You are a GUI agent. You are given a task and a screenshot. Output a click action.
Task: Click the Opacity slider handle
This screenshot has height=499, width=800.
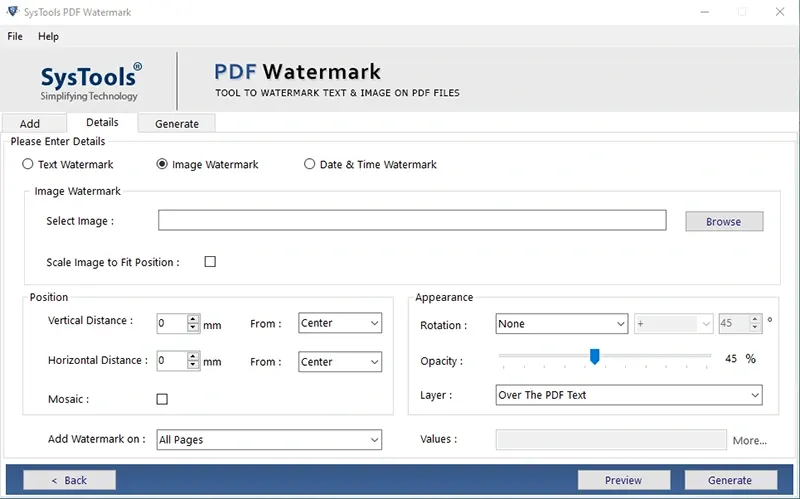[x=594, y=357]
